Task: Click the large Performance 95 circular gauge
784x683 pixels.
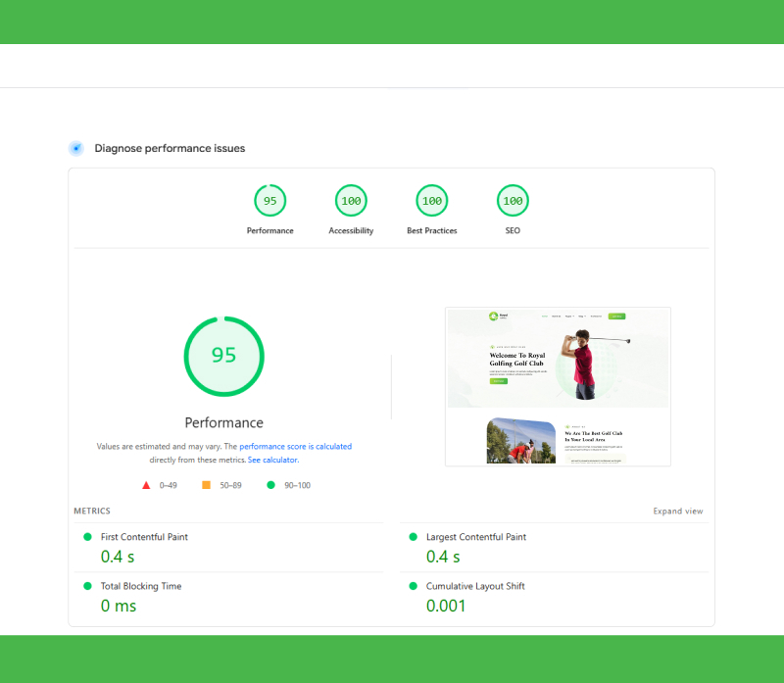Action: point(224,356)
